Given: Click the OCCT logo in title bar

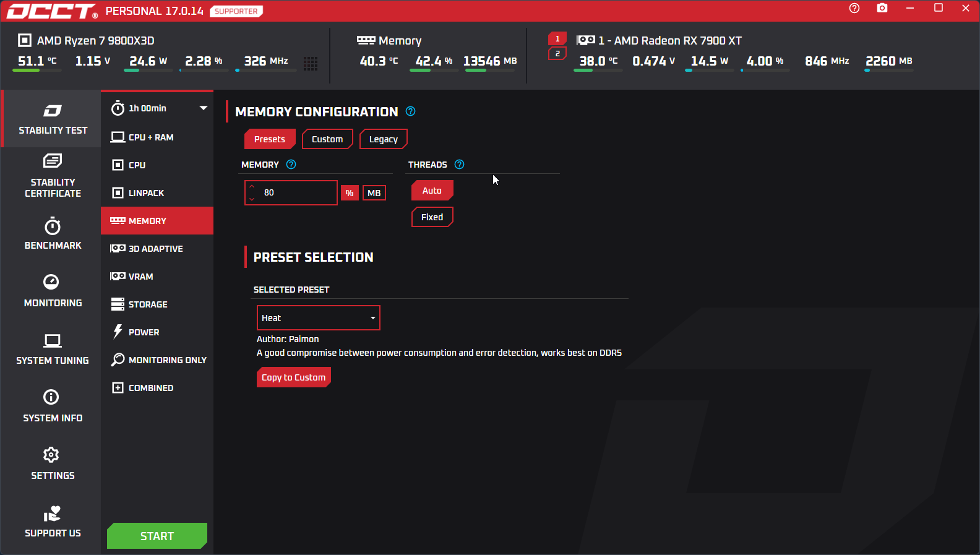Looking at the screenshot, I should pyautogui.click(x=52, y=11).
